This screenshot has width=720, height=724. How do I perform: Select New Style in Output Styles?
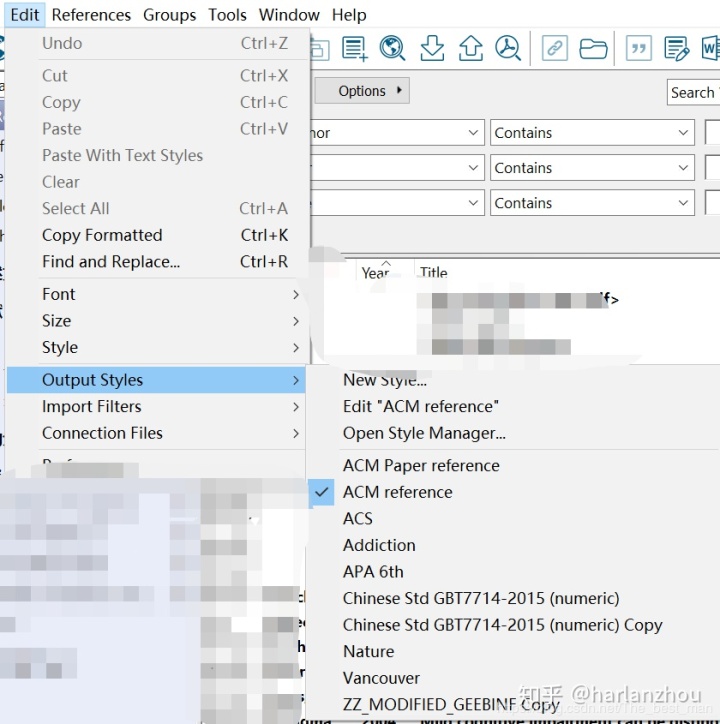pos(514,380)
